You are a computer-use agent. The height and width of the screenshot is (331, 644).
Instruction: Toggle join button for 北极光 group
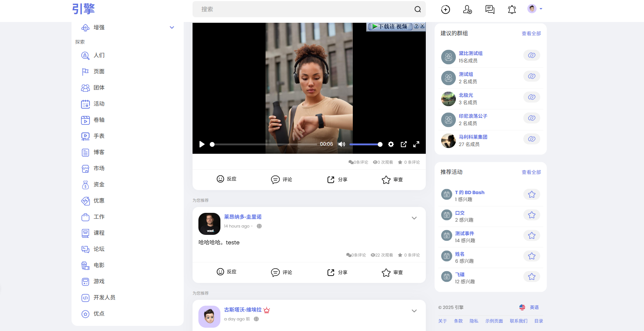531,97
